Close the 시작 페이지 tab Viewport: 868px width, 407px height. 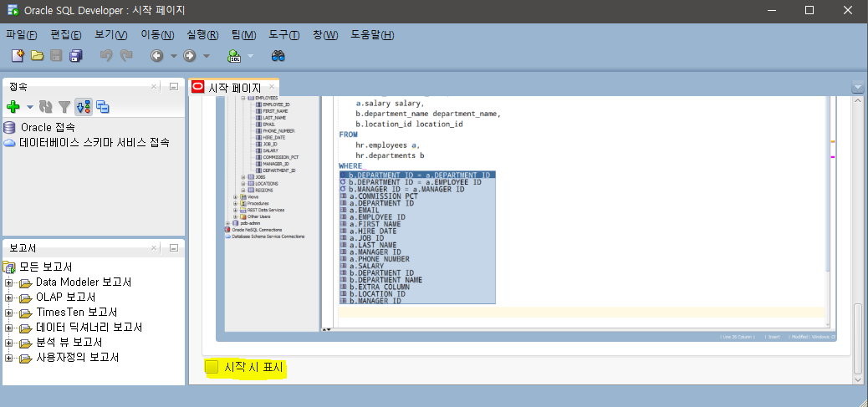[271, 87]
